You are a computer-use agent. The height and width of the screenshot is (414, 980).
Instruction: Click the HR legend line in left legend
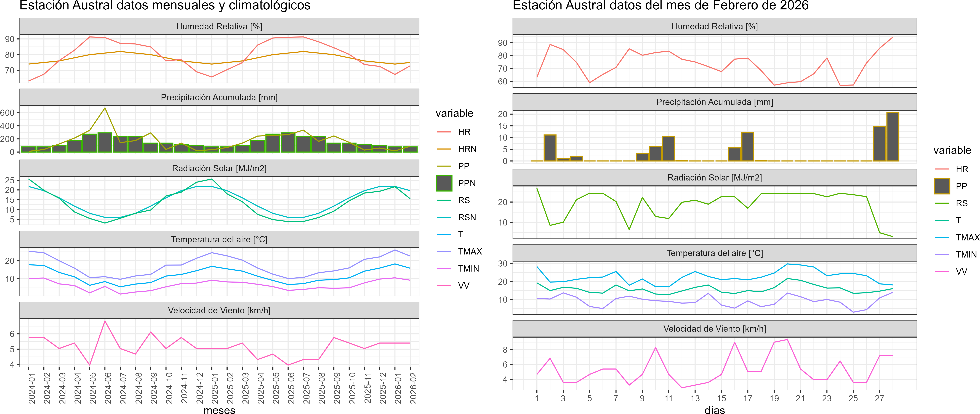tap(444, 132)
